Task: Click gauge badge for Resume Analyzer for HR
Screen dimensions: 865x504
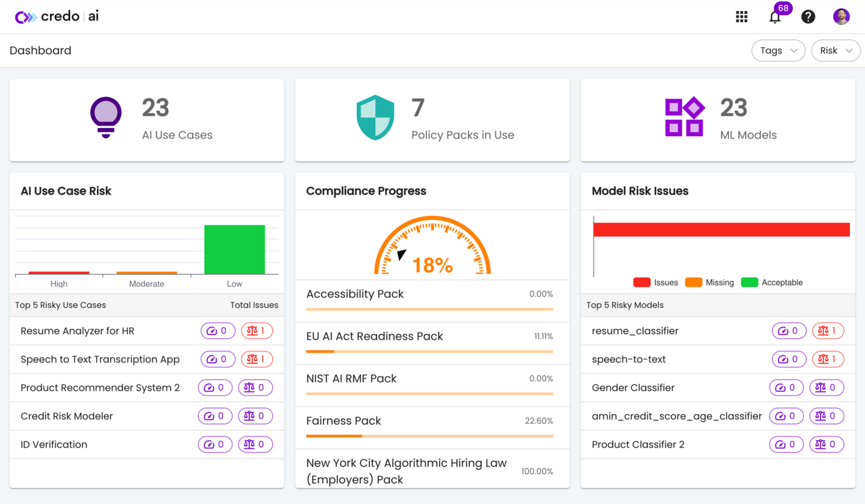Action: (x=218, y=331)
